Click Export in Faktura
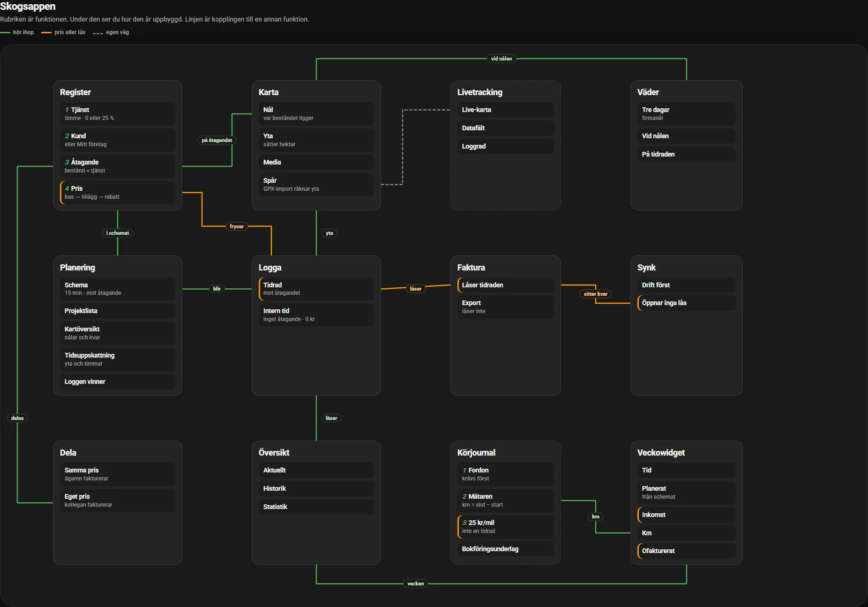Viewport: 868px width, 607px height. [506, 307]
